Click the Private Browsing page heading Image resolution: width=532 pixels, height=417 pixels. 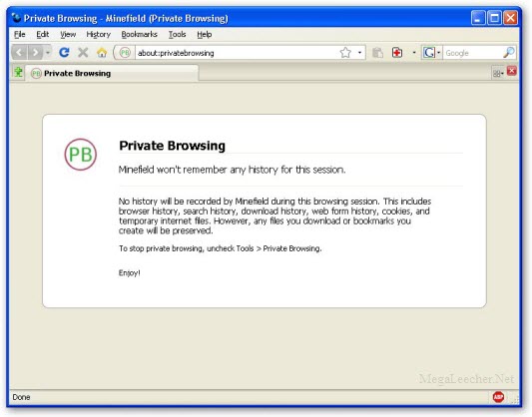[x=172, y=146]
